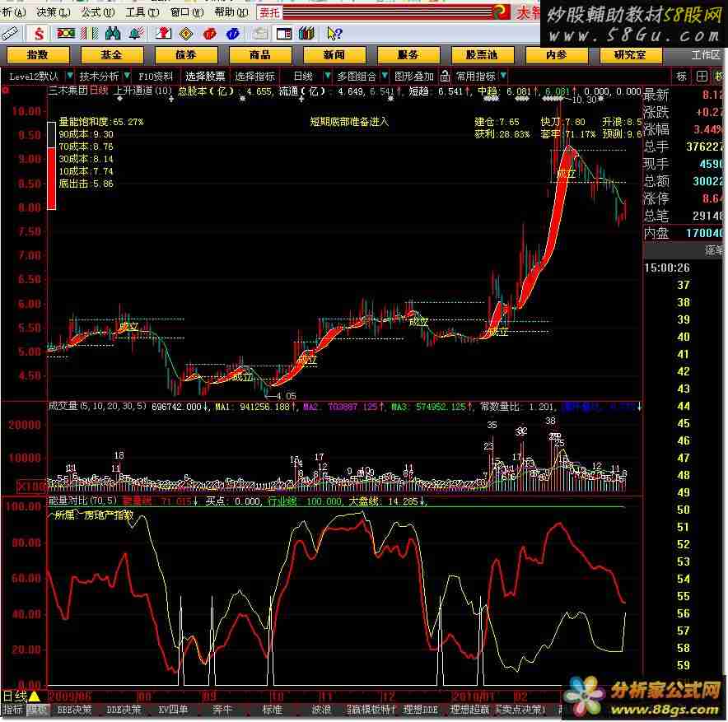Click the 研究室 yellow button
The height and width of the screenshot is (722, 728).
tap(630, 55)
